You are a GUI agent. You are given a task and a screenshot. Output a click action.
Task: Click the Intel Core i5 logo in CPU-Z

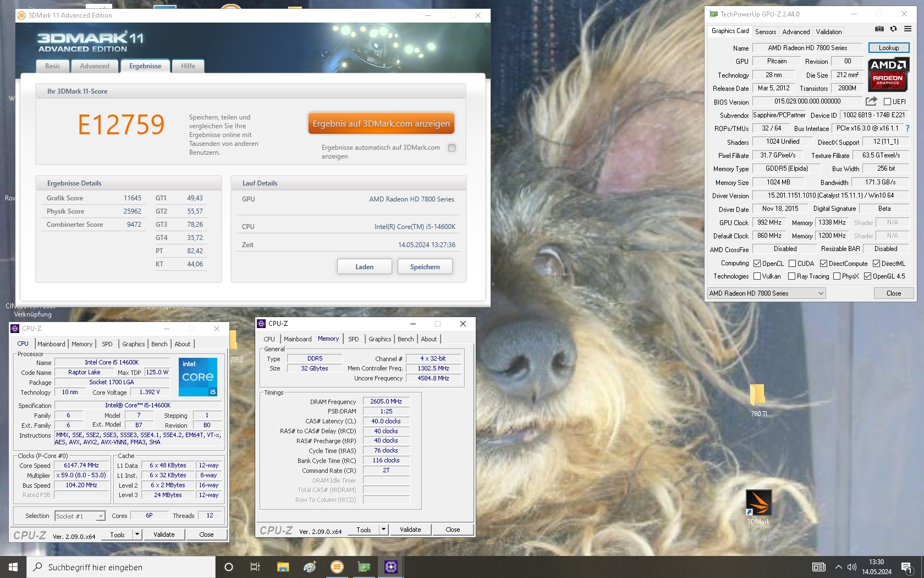pos(198,377)
